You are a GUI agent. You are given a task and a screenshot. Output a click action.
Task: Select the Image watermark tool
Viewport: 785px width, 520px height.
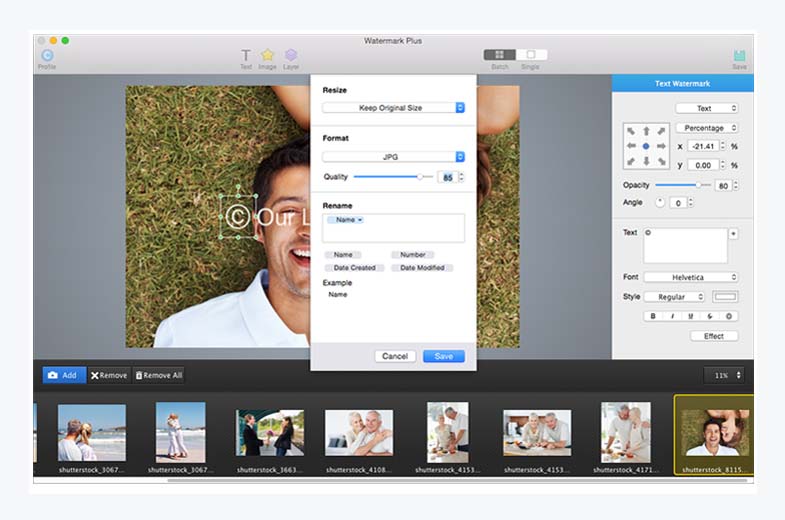pos(268,56)
